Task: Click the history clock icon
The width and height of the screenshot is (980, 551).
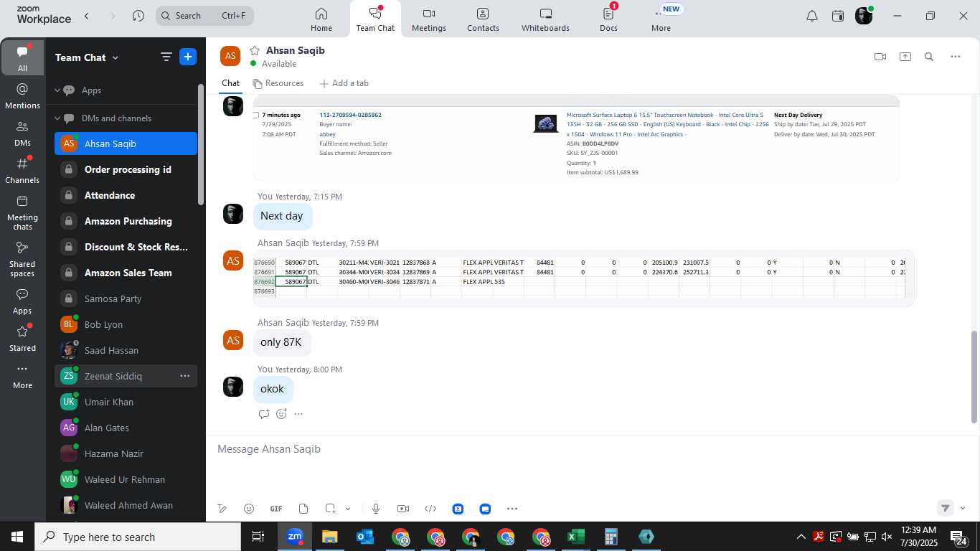Action: tap(138, 16)
